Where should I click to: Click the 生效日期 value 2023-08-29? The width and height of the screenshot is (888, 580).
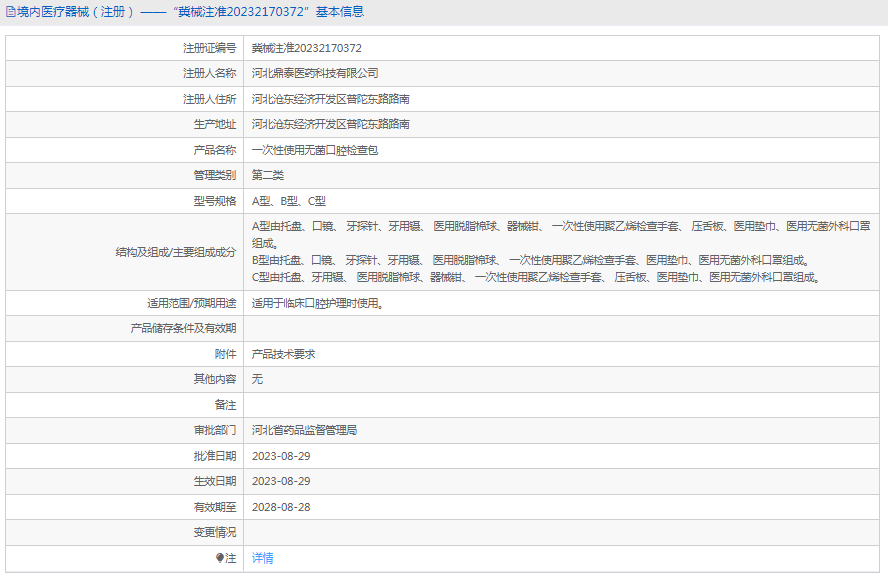coord(281,481)
